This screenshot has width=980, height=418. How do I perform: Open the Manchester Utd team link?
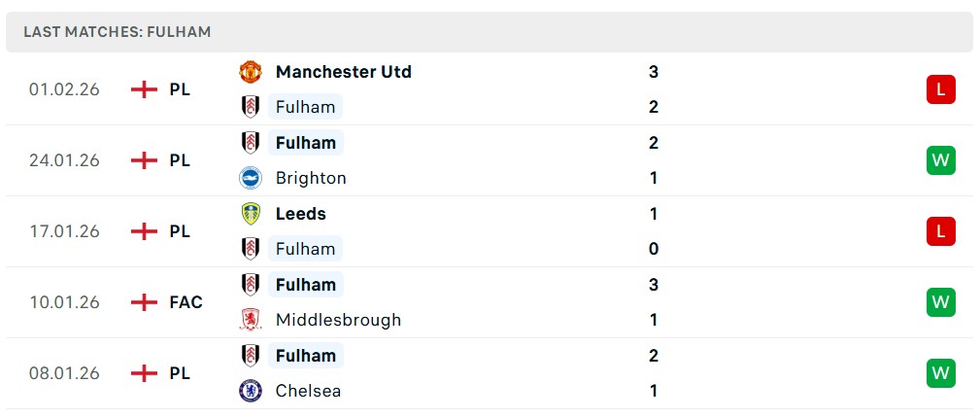(343, 72)
